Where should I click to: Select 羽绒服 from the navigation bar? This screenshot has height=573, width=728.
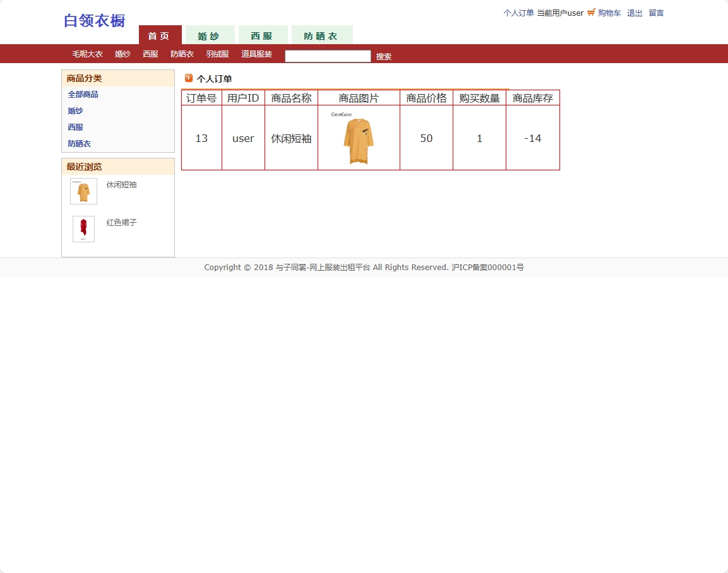coord(217,54)
